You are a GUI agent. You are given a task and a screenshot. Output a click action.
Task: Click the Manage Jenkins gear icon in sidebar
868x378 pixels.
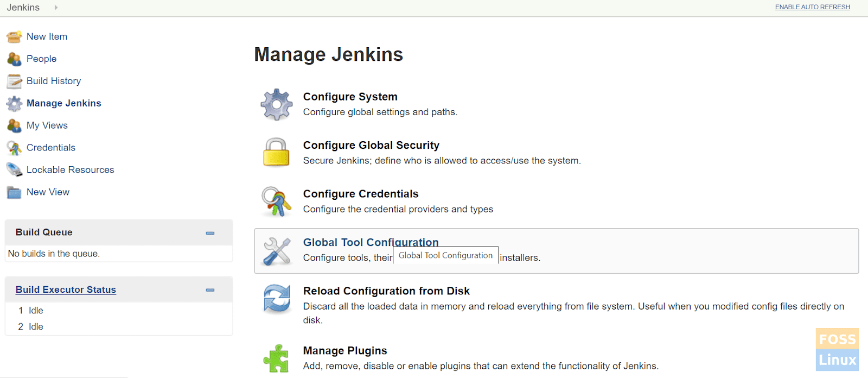point(14,104)
